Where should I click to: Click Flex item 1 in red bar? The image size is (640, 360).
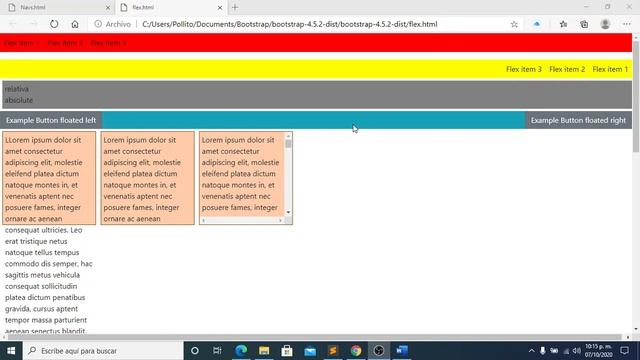[x=22, y=43]
